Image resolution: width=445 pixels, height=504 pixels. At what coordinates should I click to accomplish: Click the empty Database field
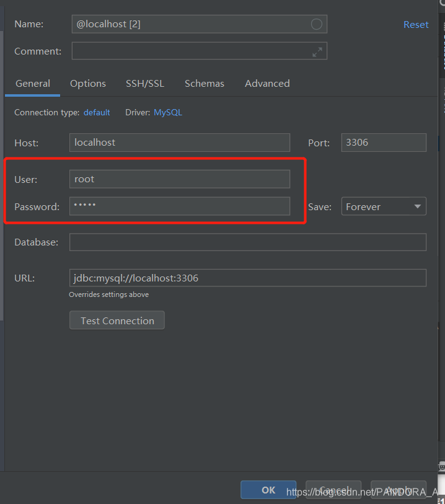248,242
